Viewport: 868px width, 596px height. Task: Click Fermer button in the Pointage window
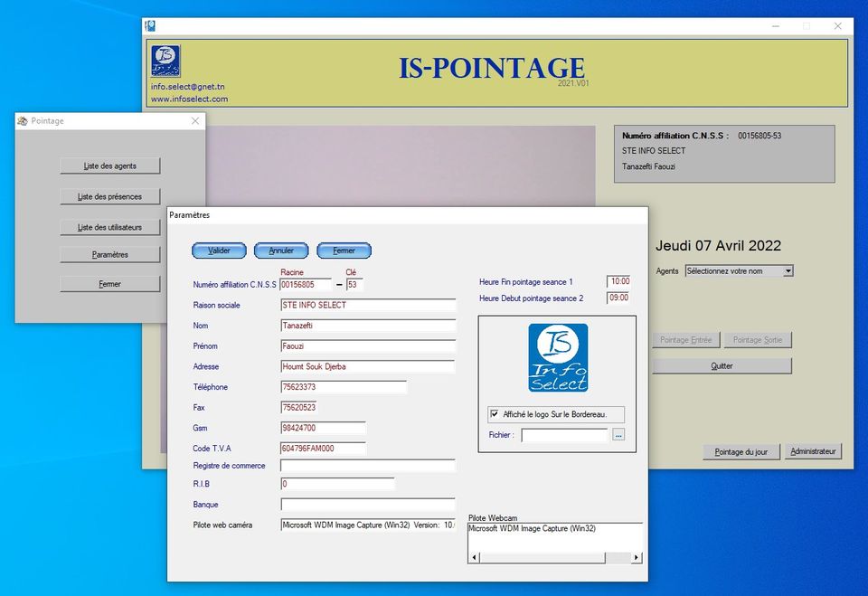110,284
